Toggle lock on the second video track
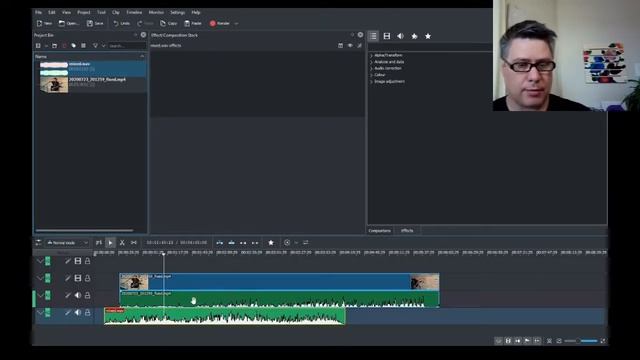 [87, 278]
